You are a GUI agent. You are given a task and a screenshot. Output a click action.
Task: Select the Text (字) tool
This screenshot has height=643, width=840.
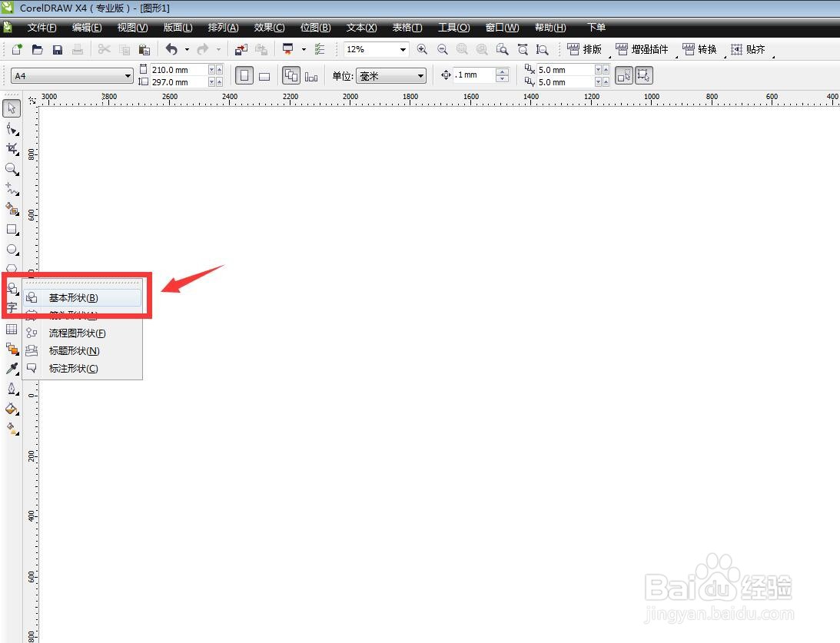tap(12, 308)
